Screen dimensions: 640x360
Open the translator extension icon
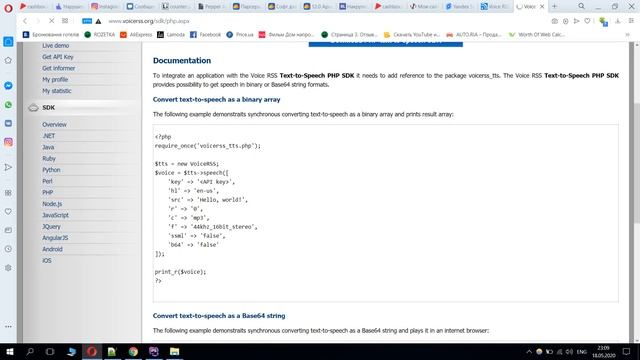pos(603,22)
